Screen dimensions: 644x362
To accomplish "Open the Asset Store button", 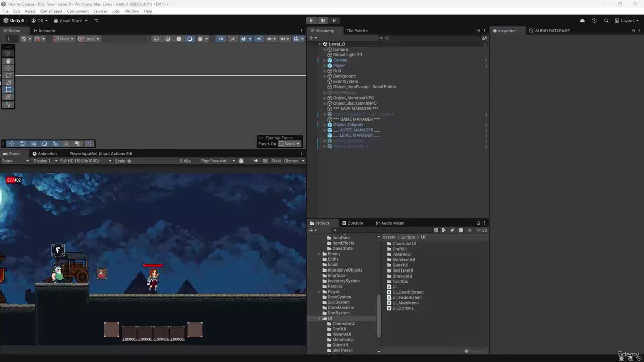I will [x=71, y=21].
